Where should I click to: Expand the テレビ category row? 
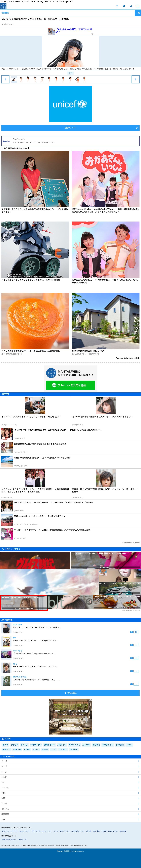click(x=71, y=777)
